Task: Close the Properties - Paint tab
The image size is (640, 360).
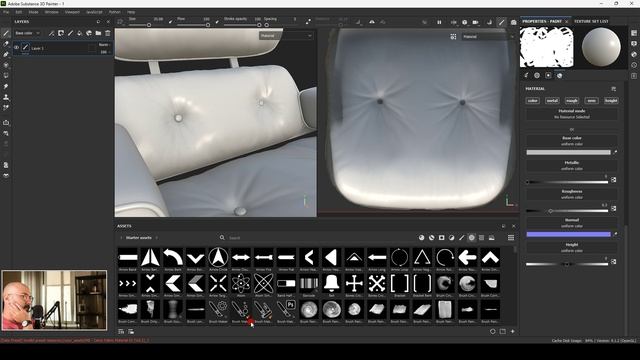Action: pyautogui.click(x=567, y=21)
